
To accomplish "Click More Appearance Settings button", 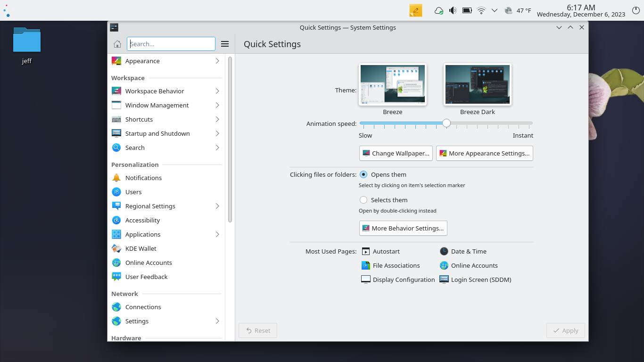I will coord(485,153).
